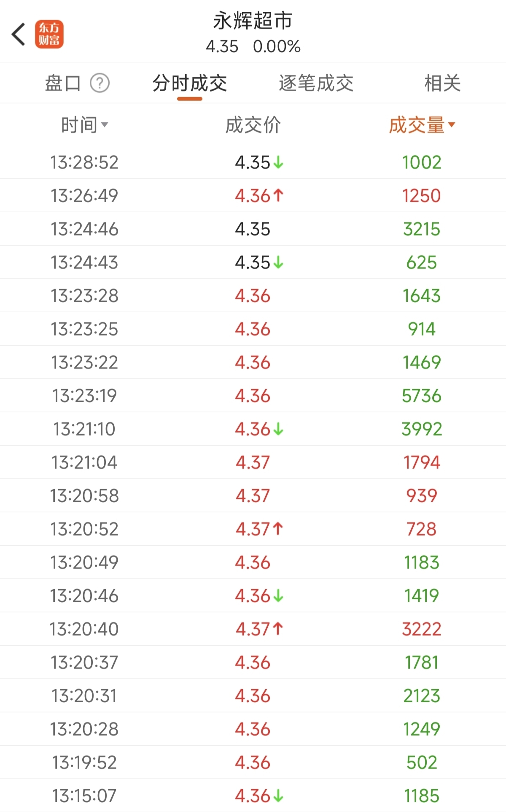Screen dimensions: 506x812
Task: Toggle sort order on 时间 column
Action: [x=84, y=125]
